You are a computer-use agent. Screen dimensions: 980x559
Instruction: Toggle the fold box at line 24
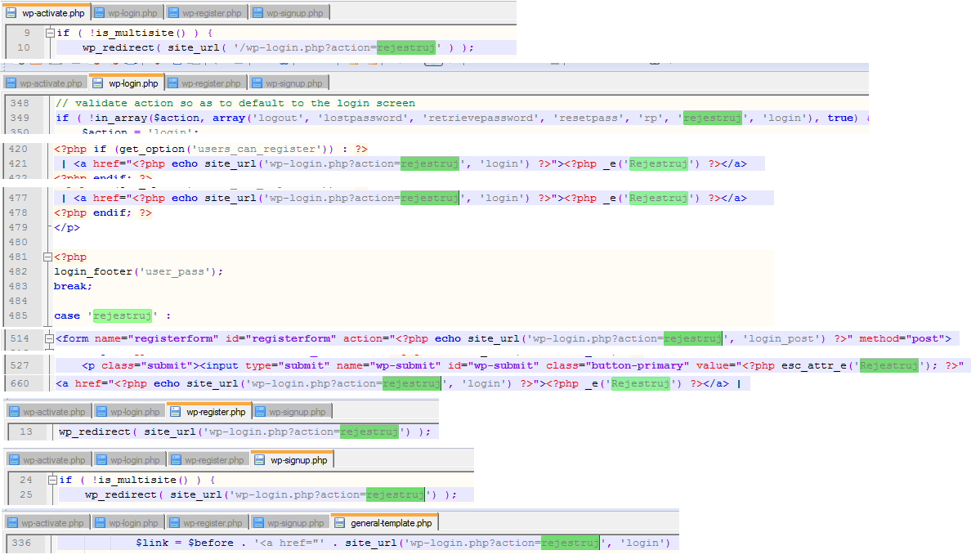pyautogui.click(x=53, y=481)
